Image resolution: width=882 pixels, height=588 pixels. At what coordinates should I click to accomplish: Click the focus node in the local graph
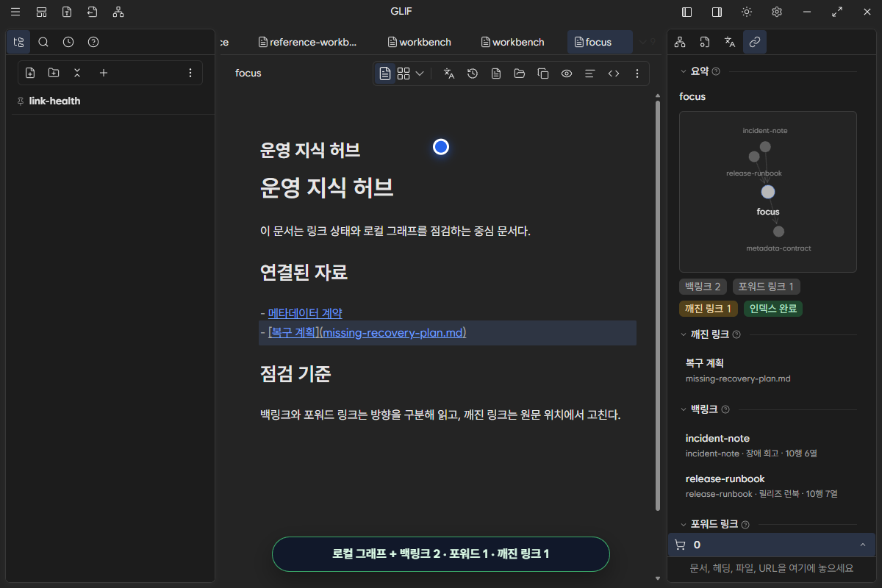pyautogui.click(x=768, y=192)
